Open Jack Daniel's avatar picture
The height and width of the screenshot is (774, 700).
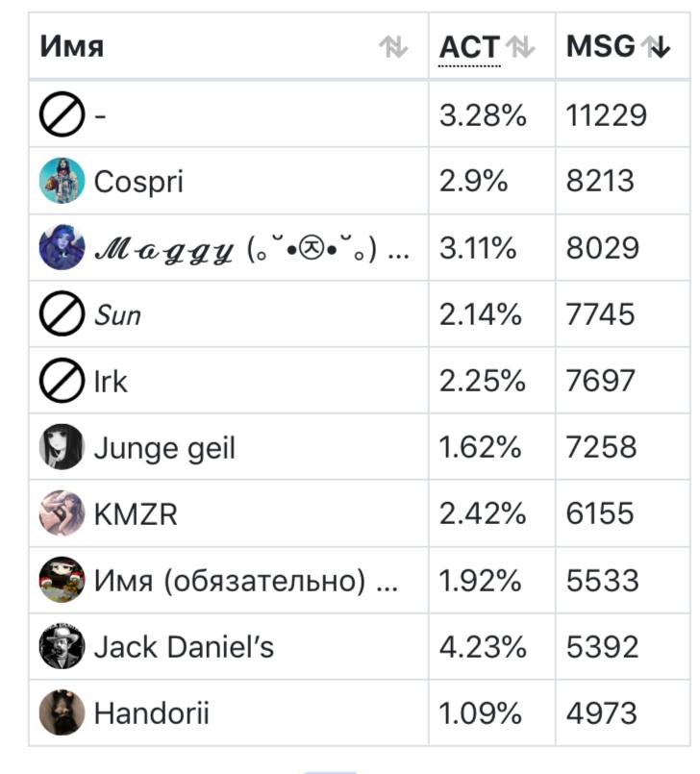62,646
